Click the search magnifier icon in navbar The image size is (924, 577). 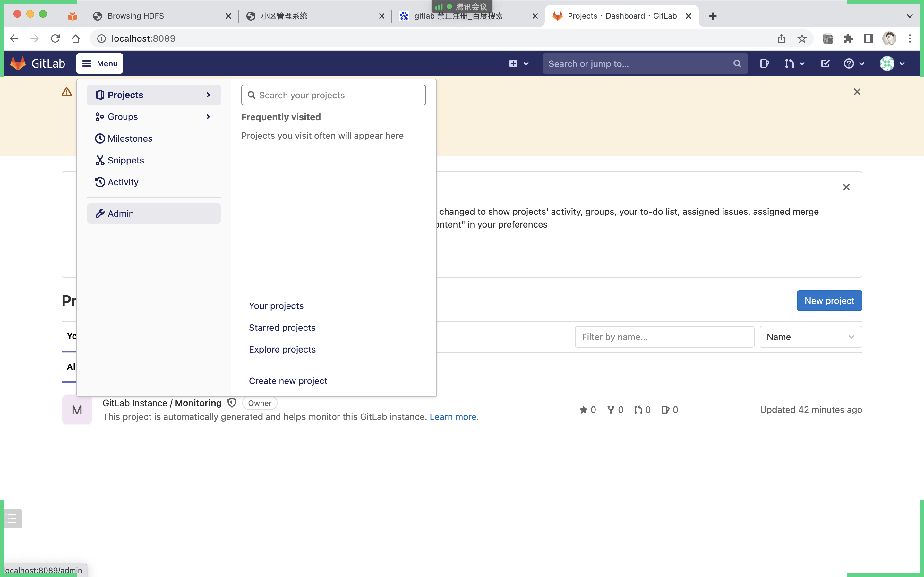(737, 64)
